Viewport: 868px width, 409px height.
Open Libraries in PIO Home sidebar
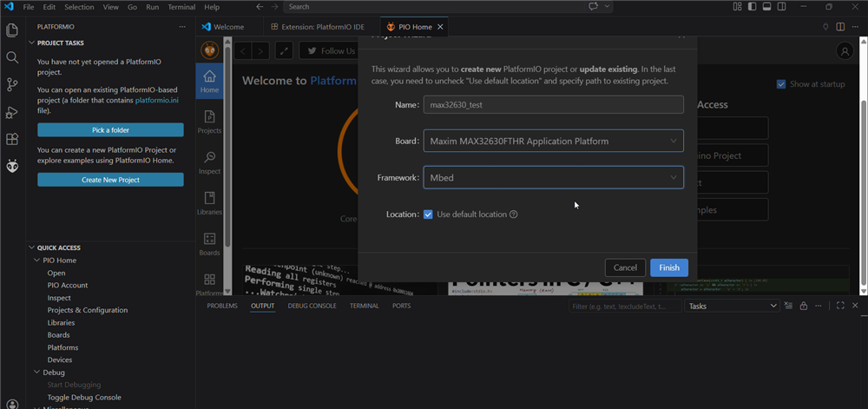[x=210, y=203]
